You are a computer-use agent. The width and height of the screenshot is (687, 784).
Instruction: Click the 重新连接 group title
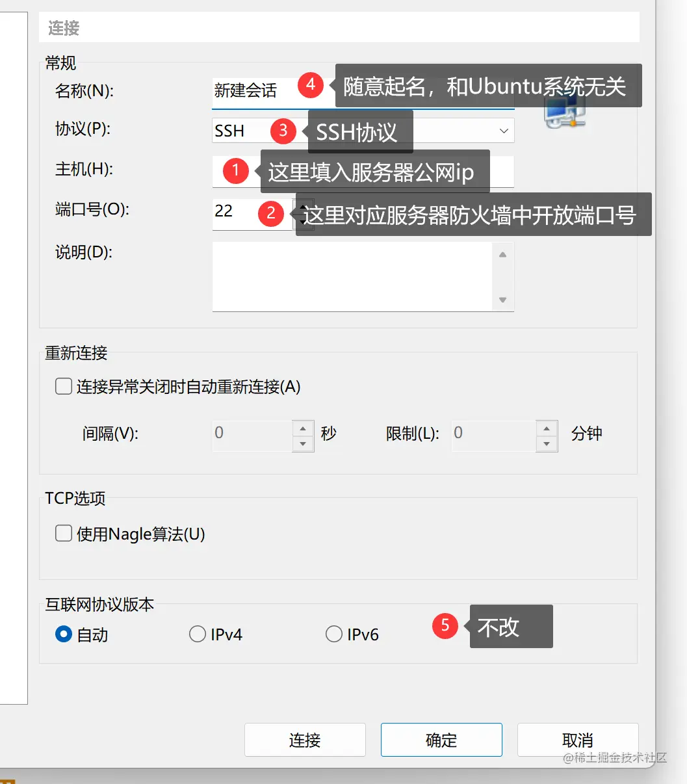pyautogui.click(x=76, y=353)
